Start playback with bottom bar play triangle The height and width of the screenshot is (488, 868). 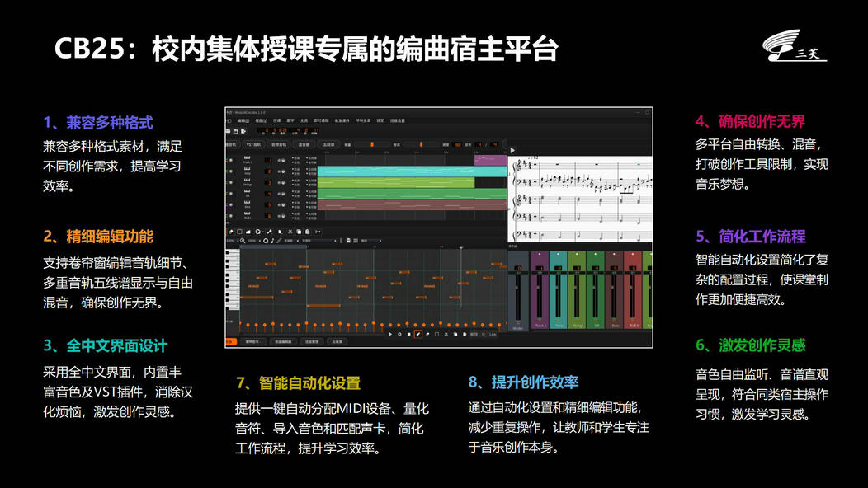click(390, 334)
